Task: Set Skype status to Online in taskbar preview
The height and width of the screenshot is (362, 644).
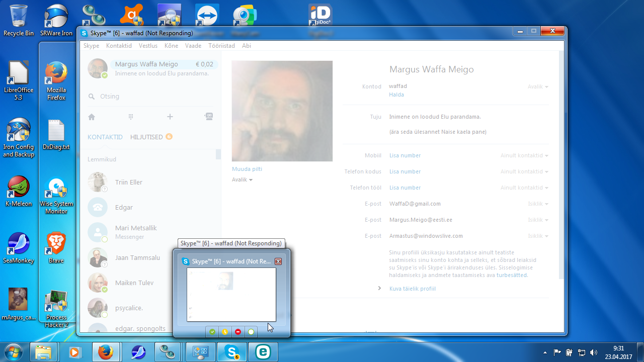Action: (212, 332)
